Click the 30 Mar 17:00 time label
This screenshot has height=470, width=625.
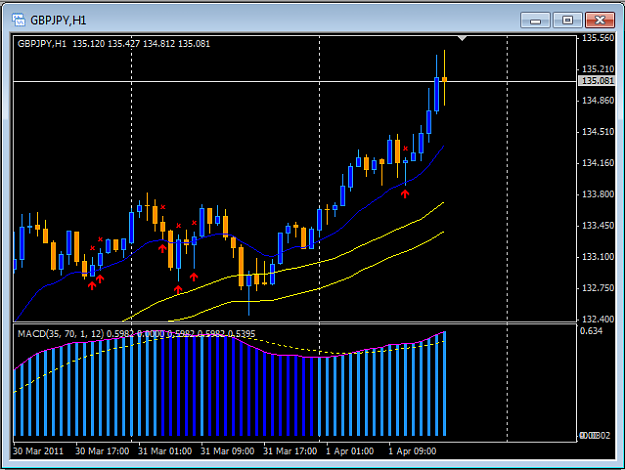(x=102, y=451)
